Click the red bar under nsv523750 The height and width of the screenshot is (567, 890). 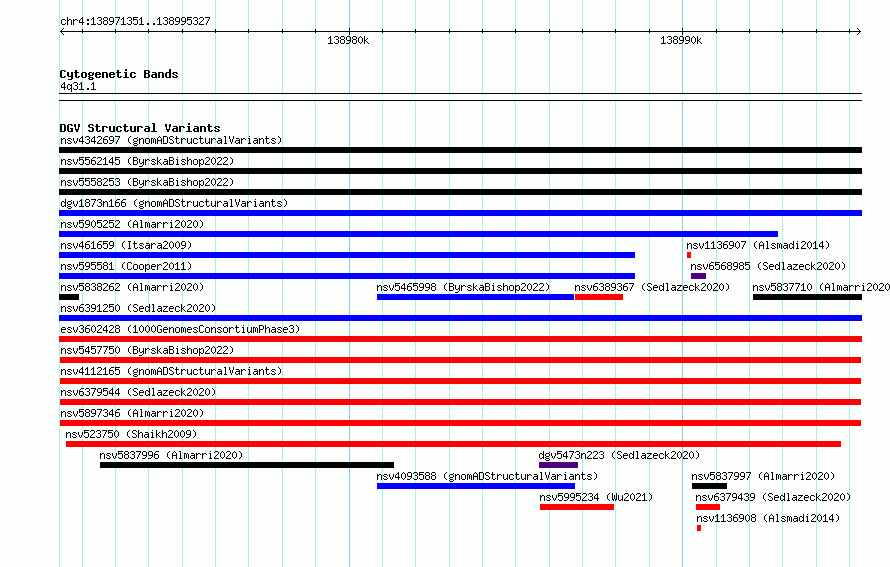453,444
